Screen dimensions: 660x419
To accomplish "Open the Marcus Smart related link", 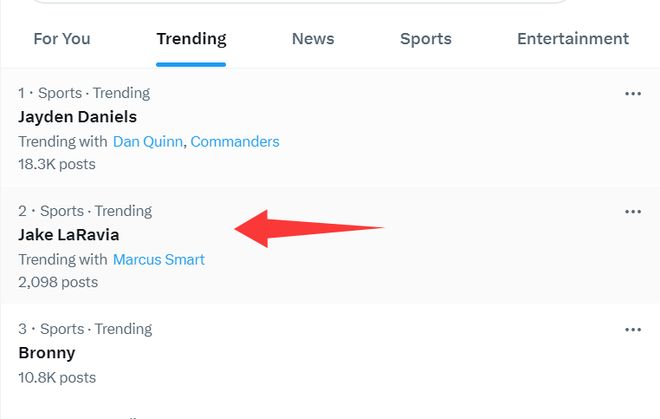I will (159, 260).
